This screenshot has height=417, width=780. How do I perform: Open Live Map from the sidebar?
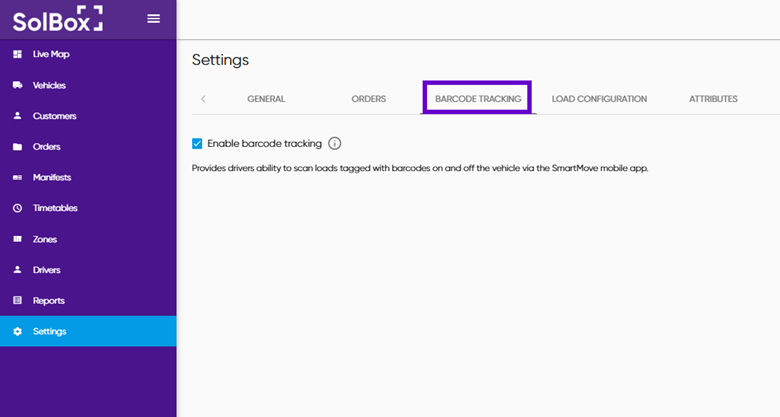[88, 54]
